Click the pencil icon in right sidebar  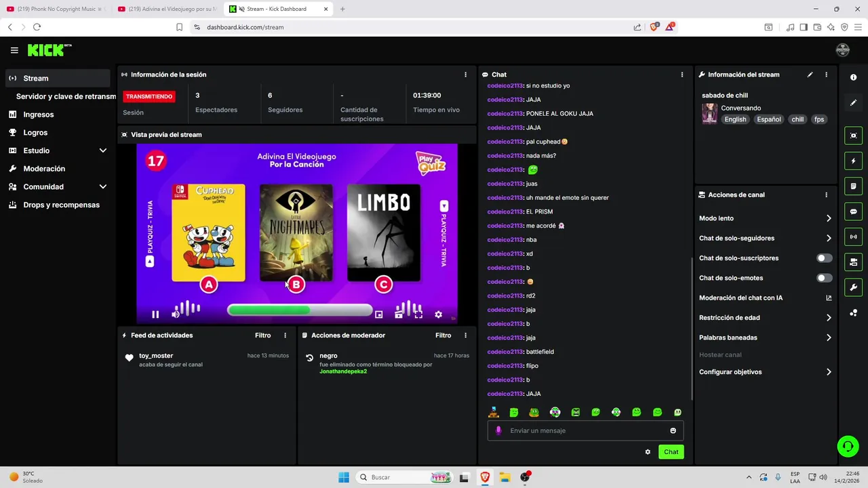pyautogui.click(x=853, y=103)
